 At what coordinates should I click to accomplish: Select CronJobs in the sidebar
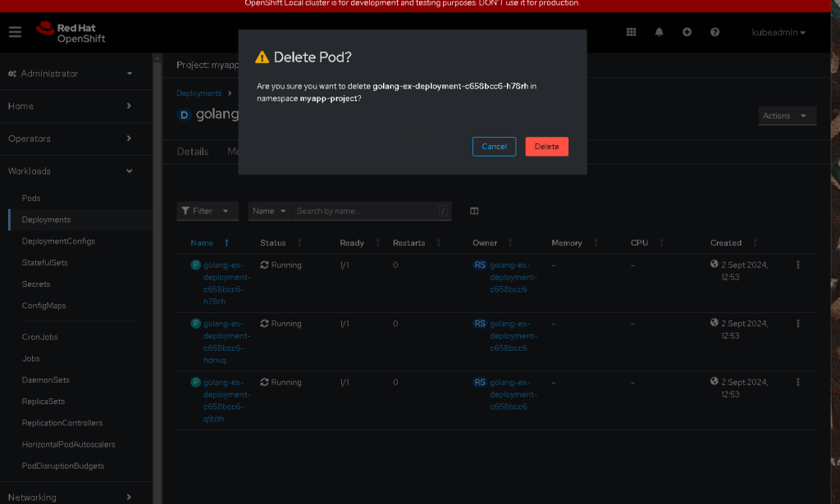pyautogui.click(x=39, y=337)
